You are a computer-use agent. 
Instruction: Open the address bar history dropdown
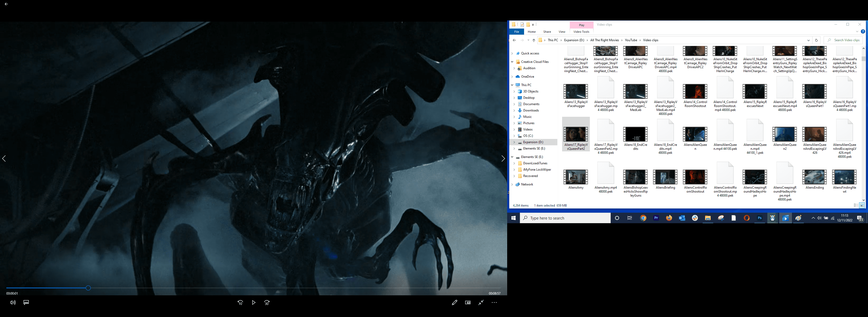808,40
